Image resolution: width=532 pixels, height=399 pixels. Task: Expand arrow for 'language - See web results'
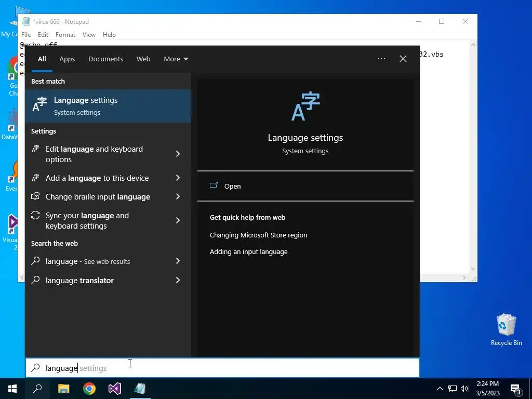(178, 261)
